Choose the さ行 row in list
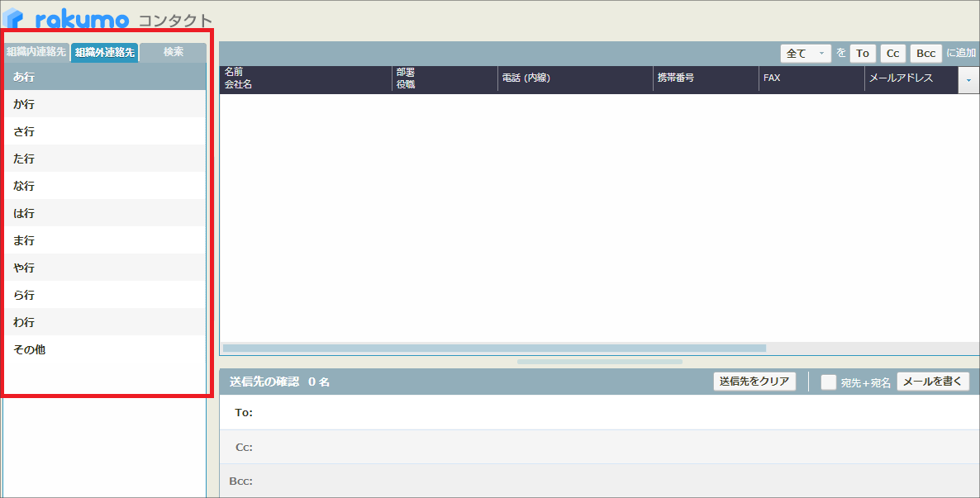 [105, 131]
